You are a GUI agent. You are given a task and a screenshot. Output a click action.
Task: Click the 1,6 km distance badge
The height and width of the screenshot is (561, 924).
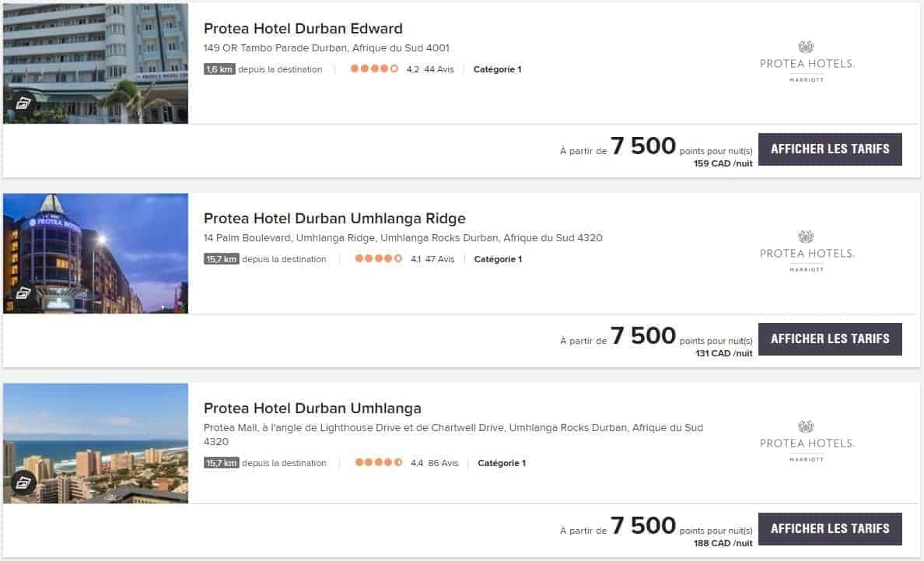point(219,69)
